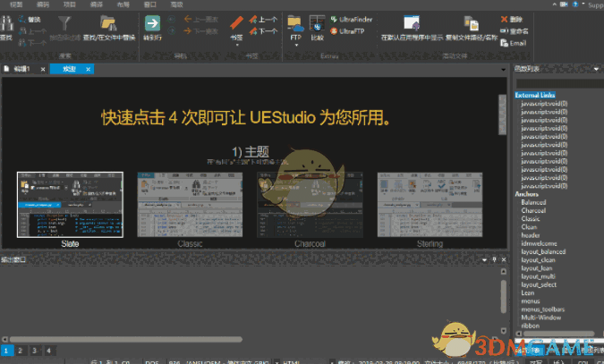The height and width of the screenshot is (364, 604).
Task: Click the Go to Line arrow icon
Action: (152, 23)
